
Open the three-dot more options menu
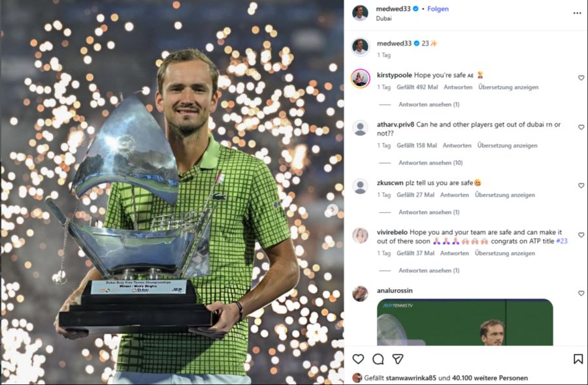click(577, 13)
